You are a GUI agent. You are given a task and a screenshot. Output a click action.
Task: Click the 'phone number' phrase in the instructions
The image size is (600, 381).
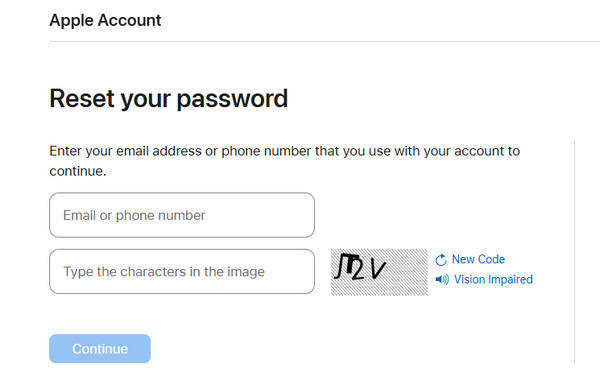[266, 151]
